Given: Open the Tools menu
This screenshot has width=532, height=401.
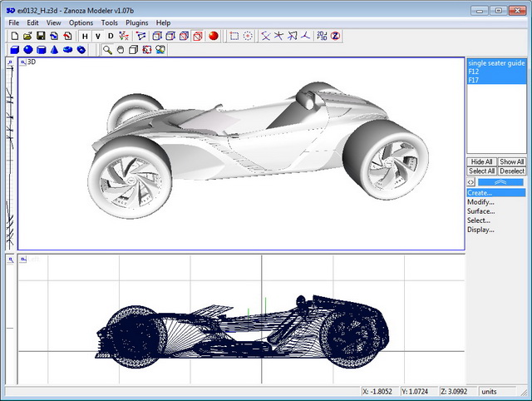Looking at the screenshot, I should 109,22.
